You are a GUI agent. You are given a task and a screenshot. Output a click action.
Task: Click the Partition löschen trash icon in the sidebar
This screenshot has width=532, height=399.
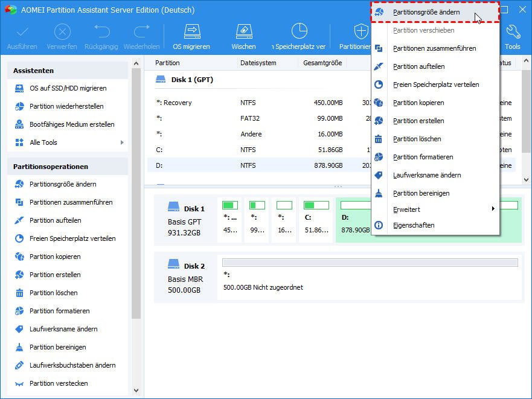(19, 293)
